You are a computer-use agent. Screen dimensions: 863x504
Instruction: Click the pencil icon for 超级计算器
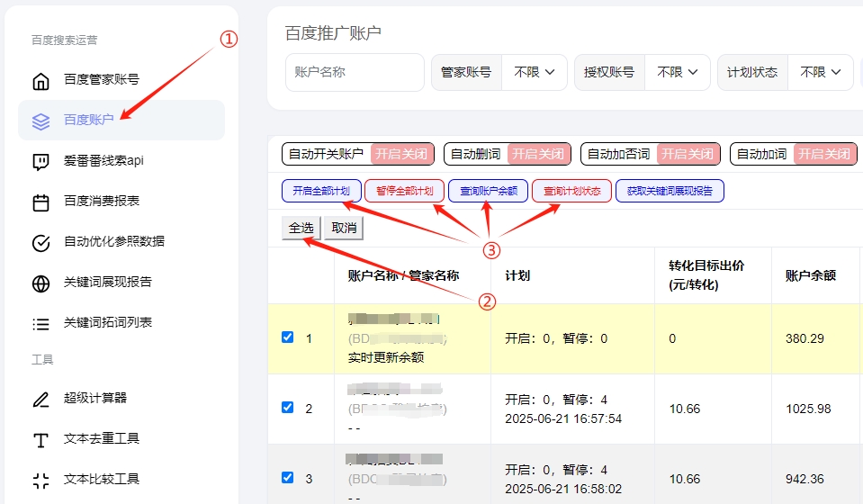40,399
